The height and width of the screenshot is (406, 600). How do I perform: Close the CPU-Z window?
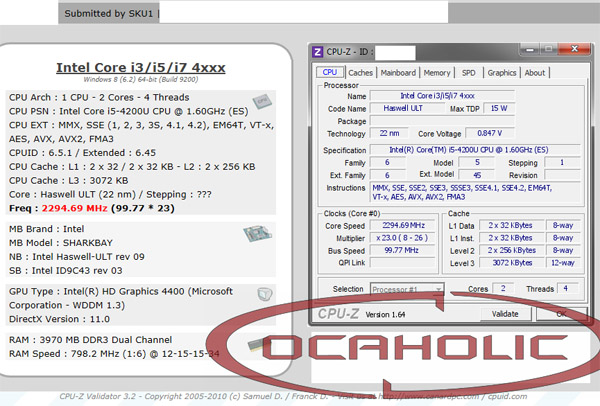pos(574,49)
